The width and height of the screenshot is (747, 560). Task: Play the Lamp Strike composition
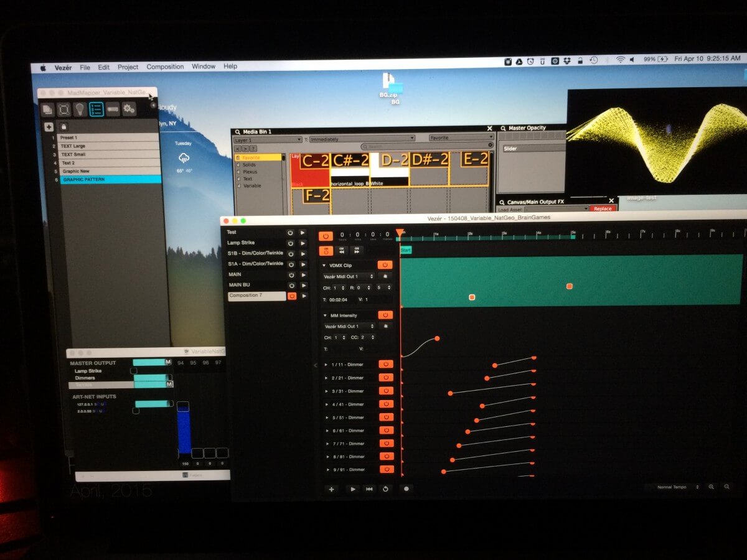coord(303,243)
